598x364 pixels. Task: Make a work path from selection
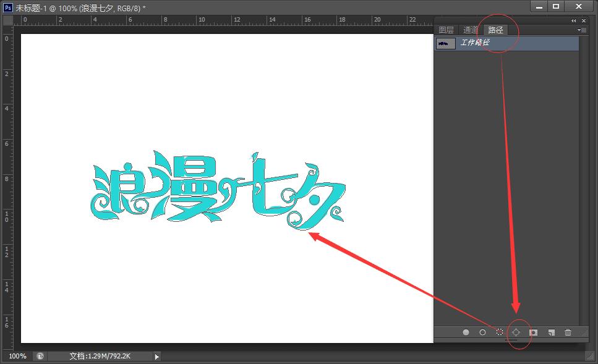pyautogui.click(x=517, y=332)
